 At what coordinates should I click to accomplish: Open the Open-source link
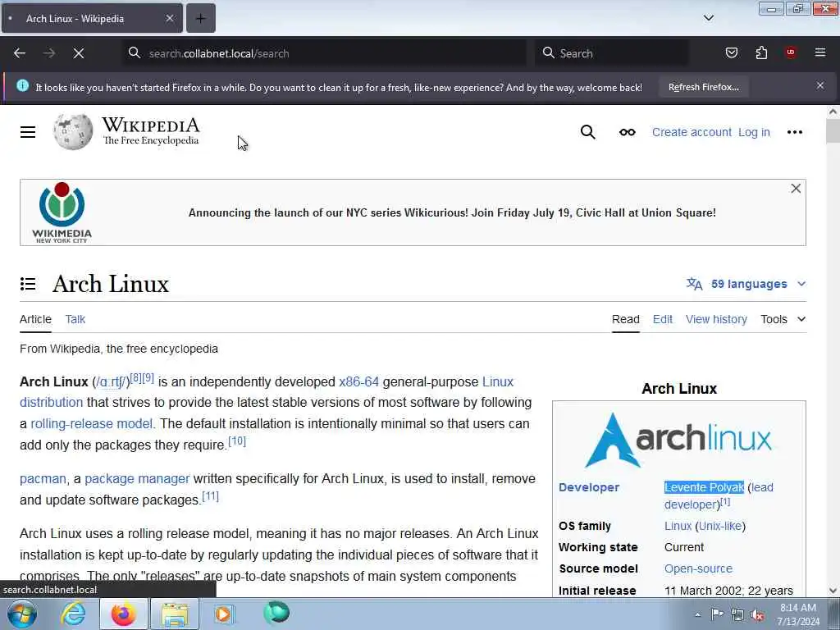698,569
